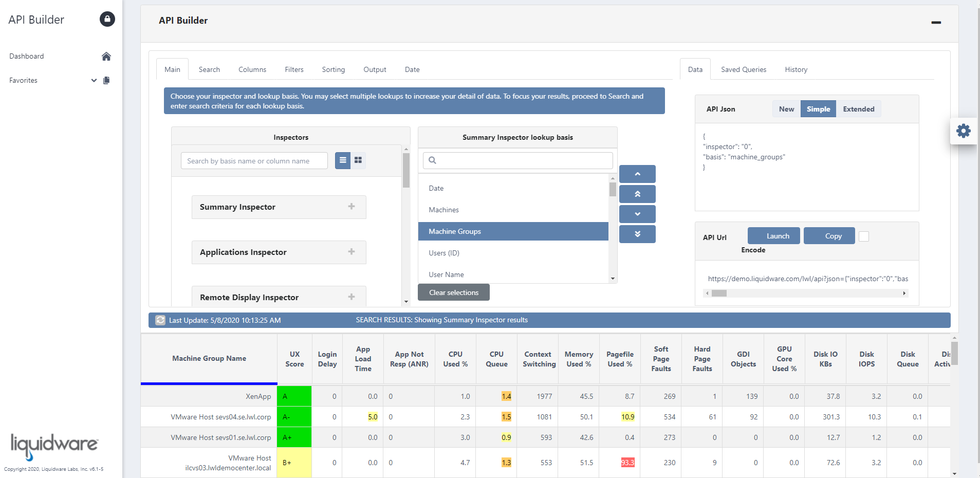Select the Data tab
Screen dimensions: 980x478
tap(695, 69)
